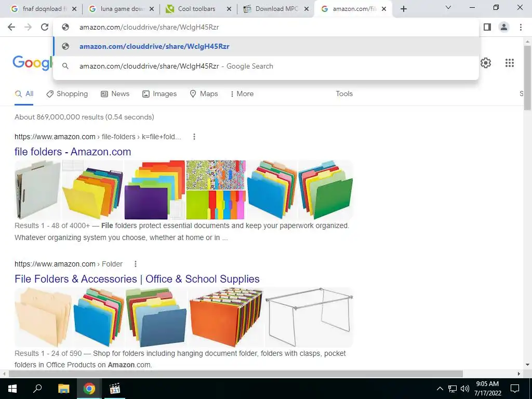Viewport: 532px width, 399px height.
Task: Select the bold amazon.com/clouddrive URL suggestion
Action: [266, 46]
